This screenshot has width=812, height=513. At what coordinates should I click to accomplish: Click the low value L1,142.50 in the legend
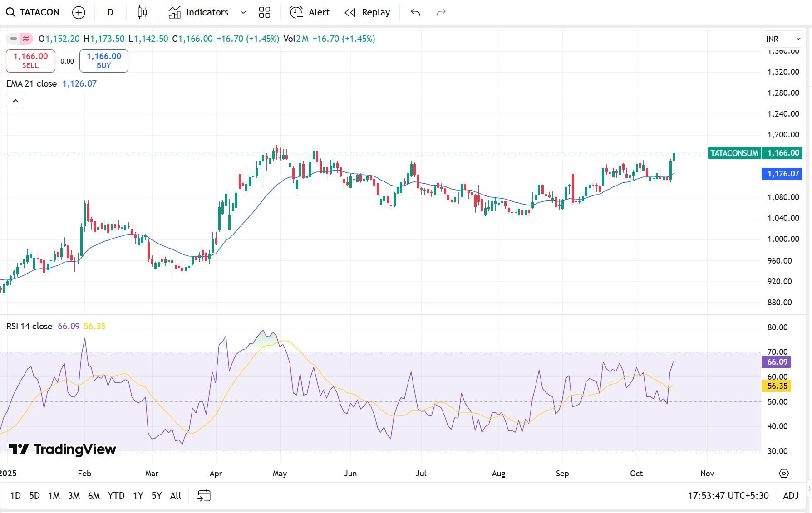click(148, 39)
